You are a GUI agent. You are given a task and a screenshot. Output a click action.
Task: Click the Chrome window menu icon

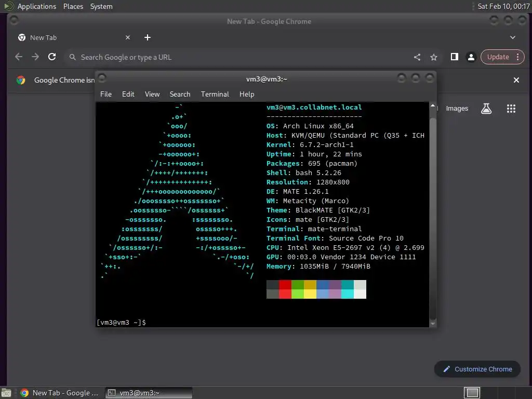coord(14,21)
